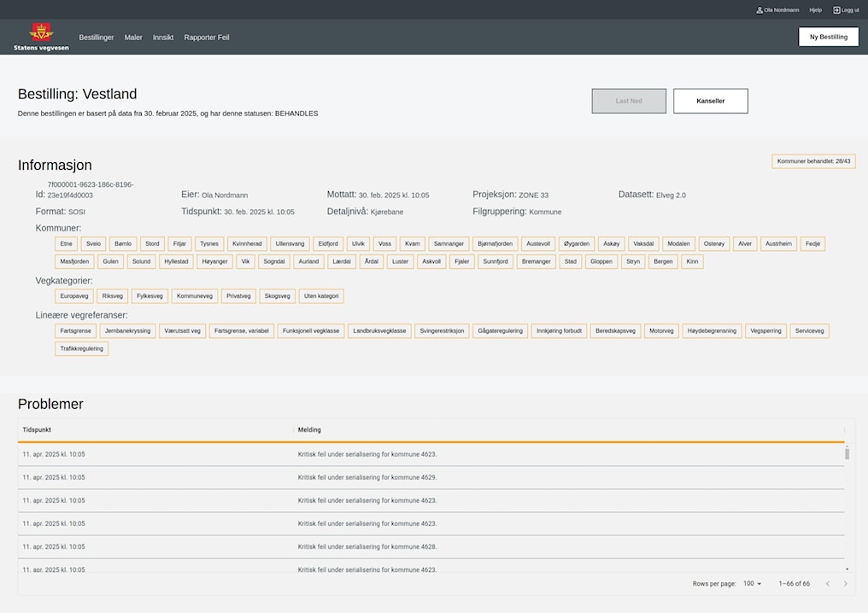Select the Øygarden kommune chip
The width and height of the screenshot is (868, 613).
coord(577,244)
